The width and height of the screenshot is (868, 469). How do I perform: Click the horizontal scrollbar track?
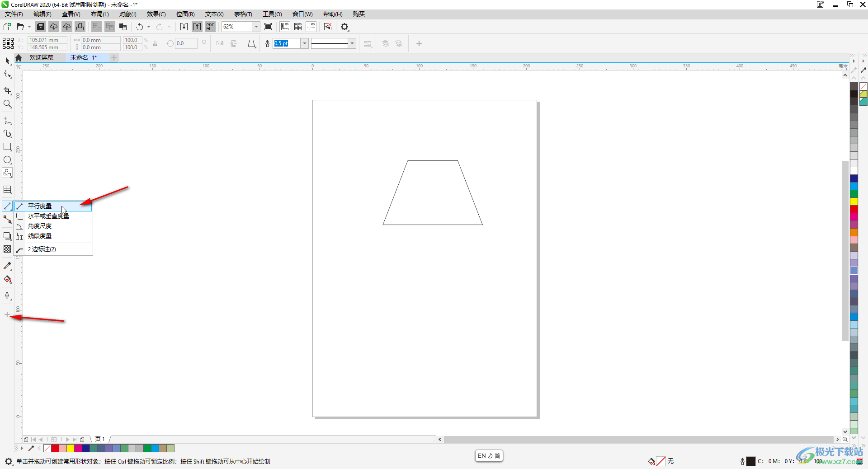click(x=638, y=439)
